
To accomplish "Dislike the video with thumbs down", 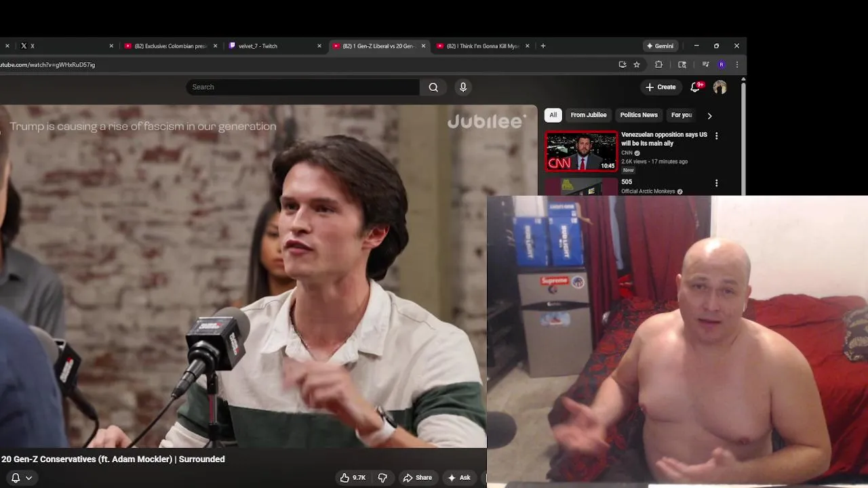I will pyautogui.click(x=382, y=478).
